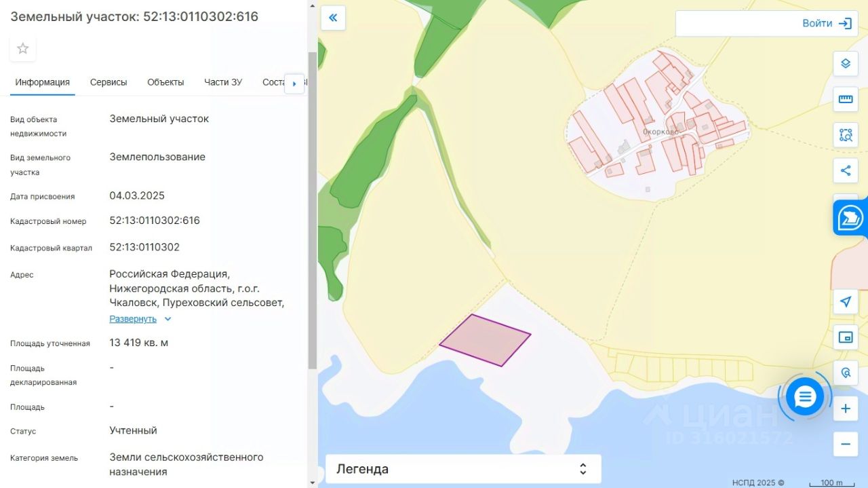Click the cadastral quarter value 52:13:0110302

(144, 247)
